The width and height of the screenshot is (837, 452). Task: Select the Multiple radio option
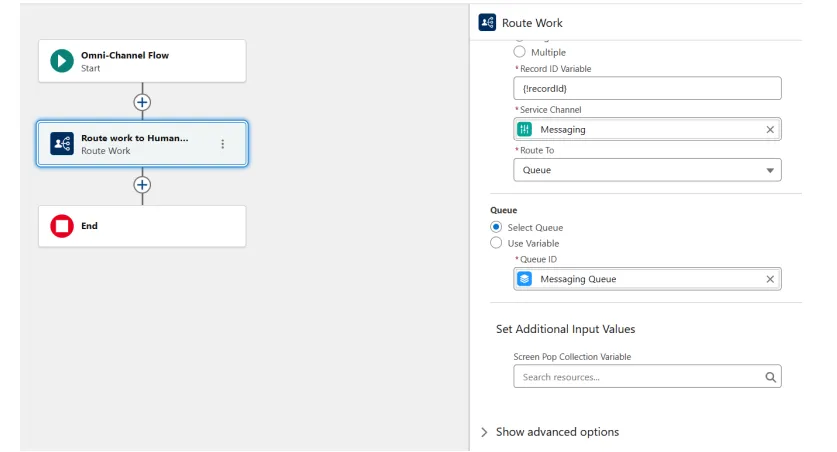tap(520, 52)
